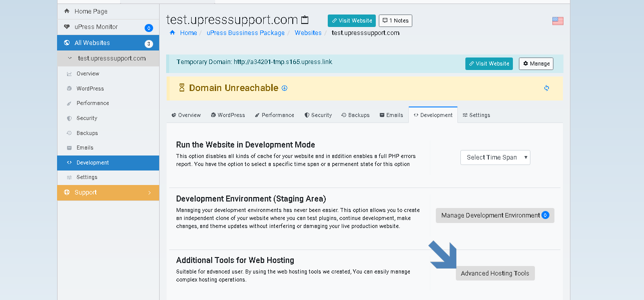This screenshot has width=644, height=300.
Task: Switch to the WordPress tab
Action: click(228, 115)
